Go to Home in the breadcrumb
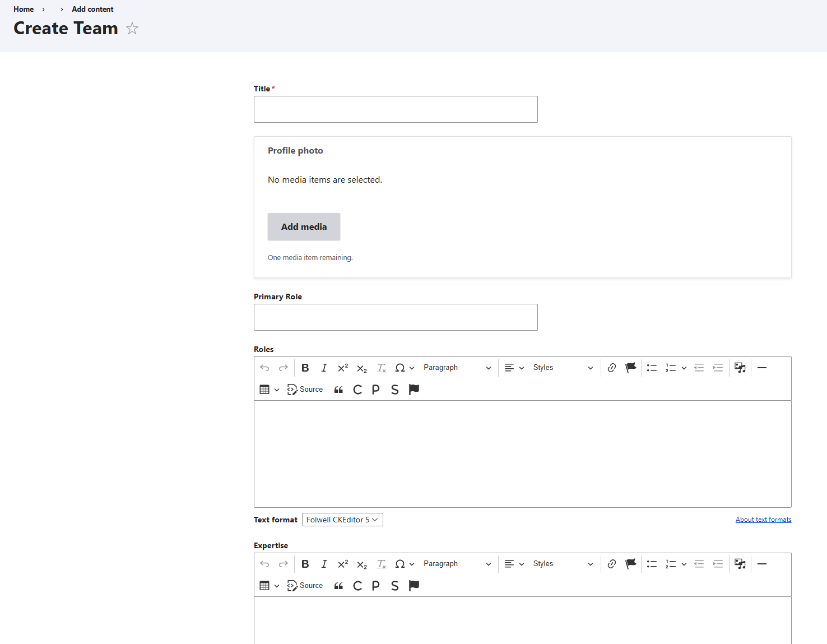 click(x=24, y=9)
